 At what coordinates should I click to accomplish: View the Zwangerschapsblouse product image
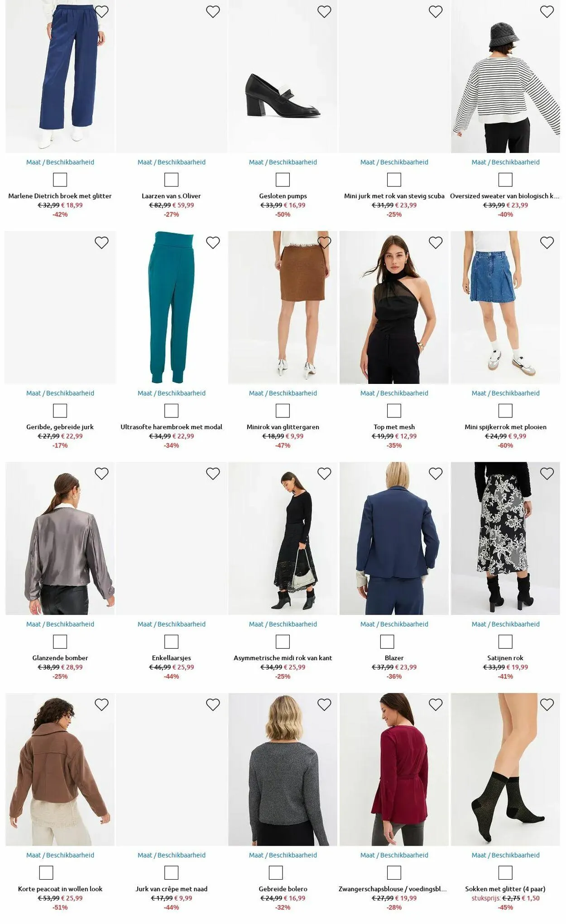point(394,769)
